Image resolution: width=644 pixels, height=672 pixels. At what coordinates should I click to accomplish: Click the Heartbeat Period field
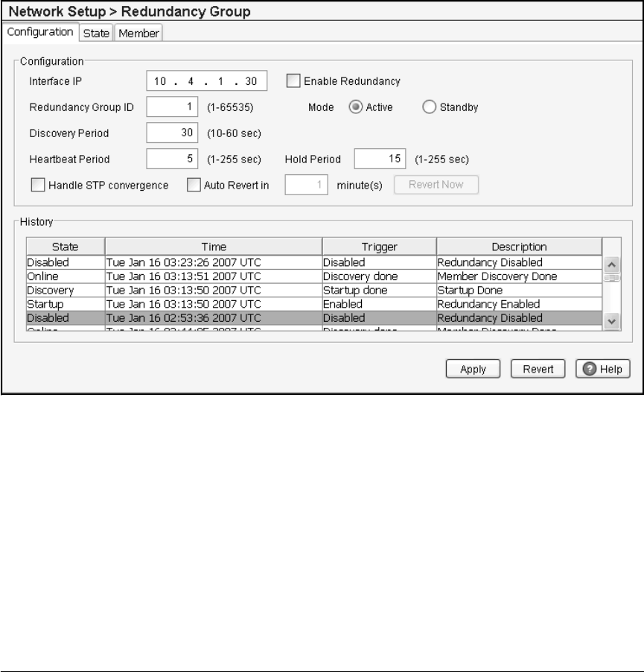coord(172,159)
